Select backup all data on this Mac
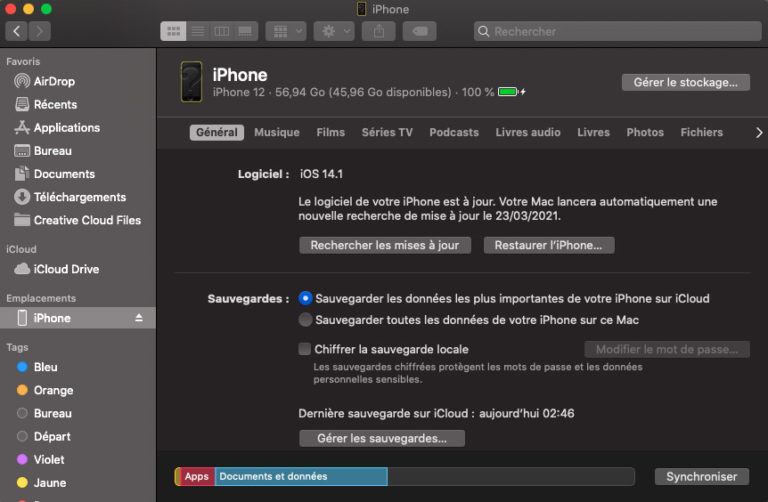This screenshot has height=502, width=768. pos(306,320)
